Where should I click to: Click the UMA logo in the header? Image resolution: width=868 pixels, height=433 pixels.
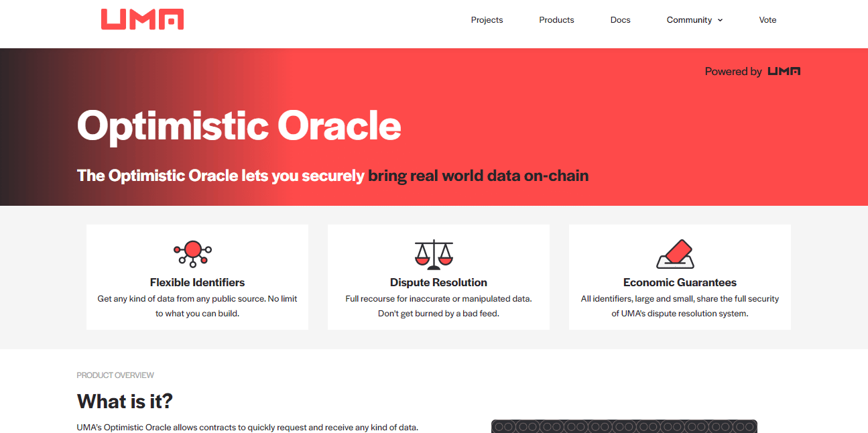coord(142,19)
